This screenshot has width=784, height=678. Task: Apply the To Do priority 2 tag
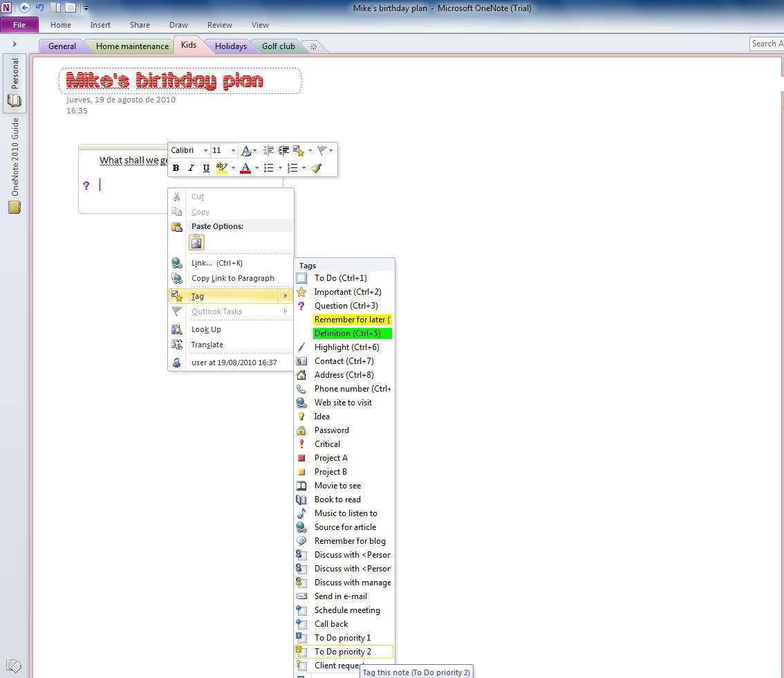(x=344, y=652)
